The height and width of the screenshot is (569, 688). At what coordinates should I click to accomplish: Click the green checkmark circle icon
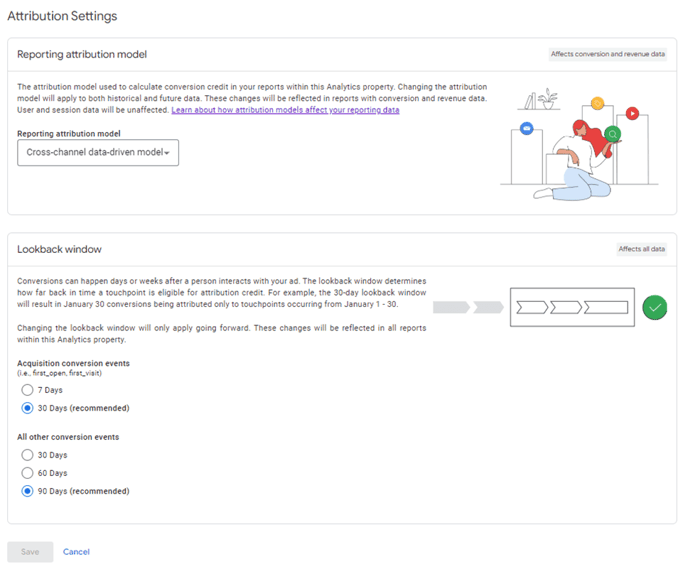[655, 308]
